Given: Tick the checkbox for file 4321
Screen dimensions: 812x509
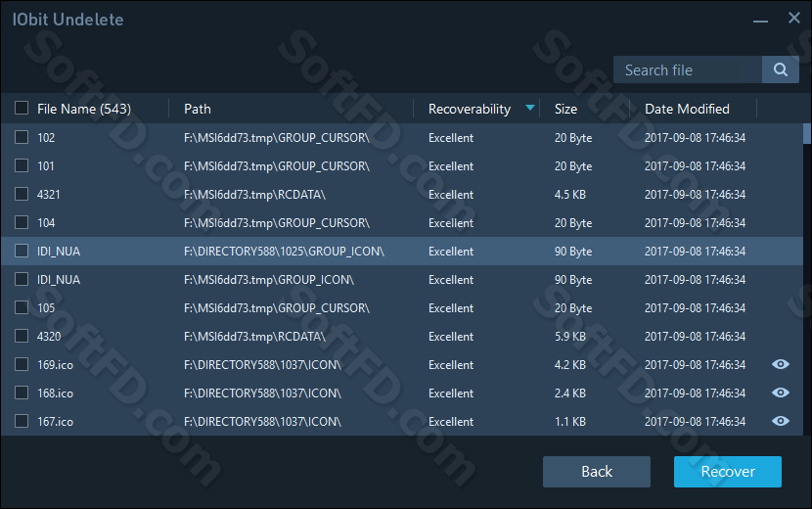Looking at the screenshot, I should [22, 194].
